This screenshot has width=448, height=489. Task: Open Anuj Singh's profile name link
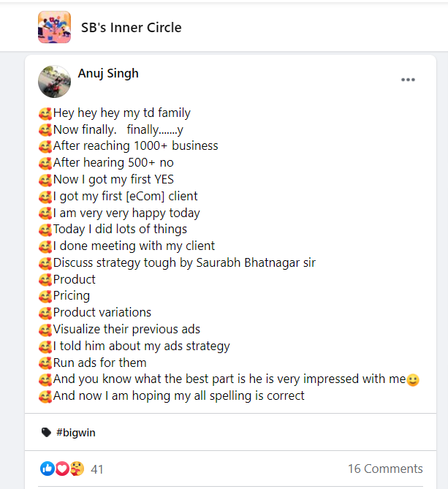tap(108, 74)
